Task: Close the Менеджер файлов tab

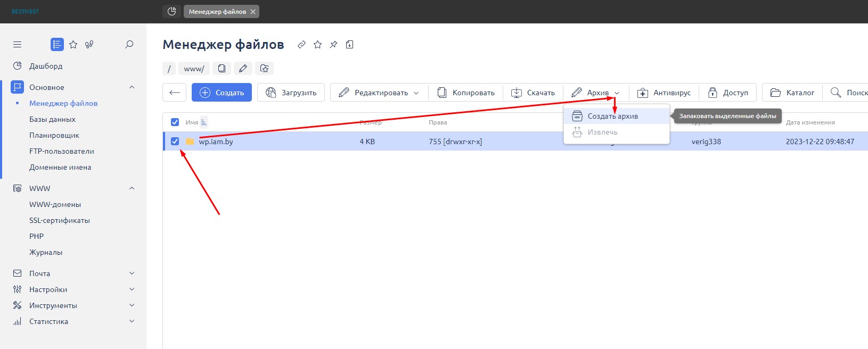Action: pos(253,12)
